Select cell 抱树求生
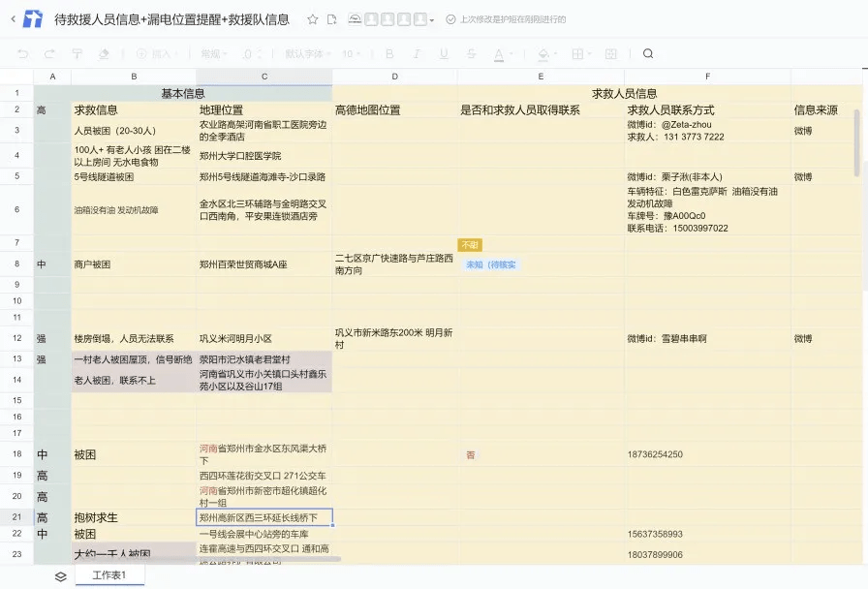Screen dimensions: 868x589 click(134, 517)
